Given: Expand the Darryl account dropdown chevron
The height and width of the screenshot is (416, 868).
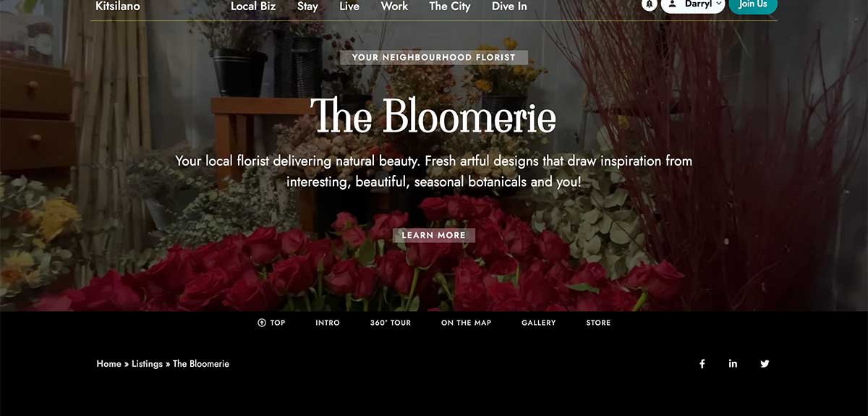Looking at the screenshot, I should [x=719, y=4].
